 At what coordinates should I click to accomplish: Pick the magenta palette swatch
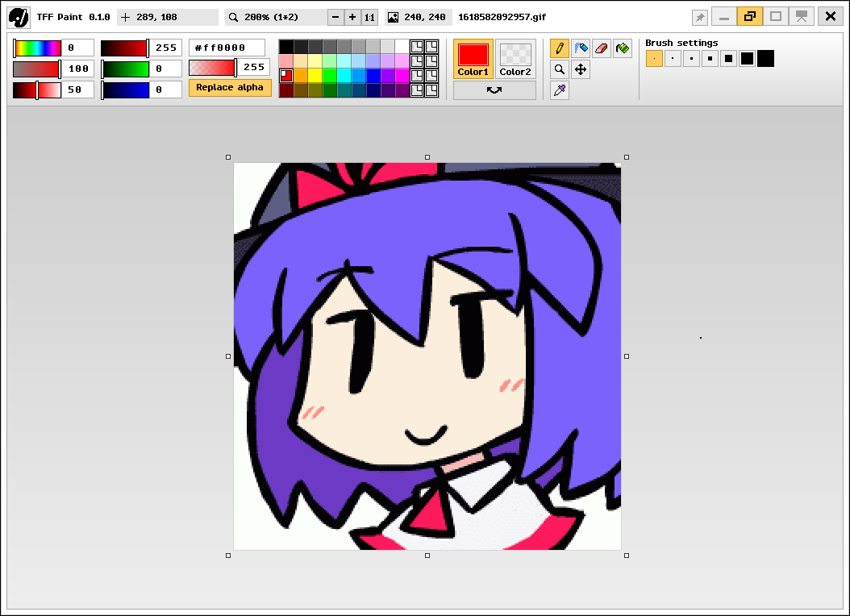(402, 76)
